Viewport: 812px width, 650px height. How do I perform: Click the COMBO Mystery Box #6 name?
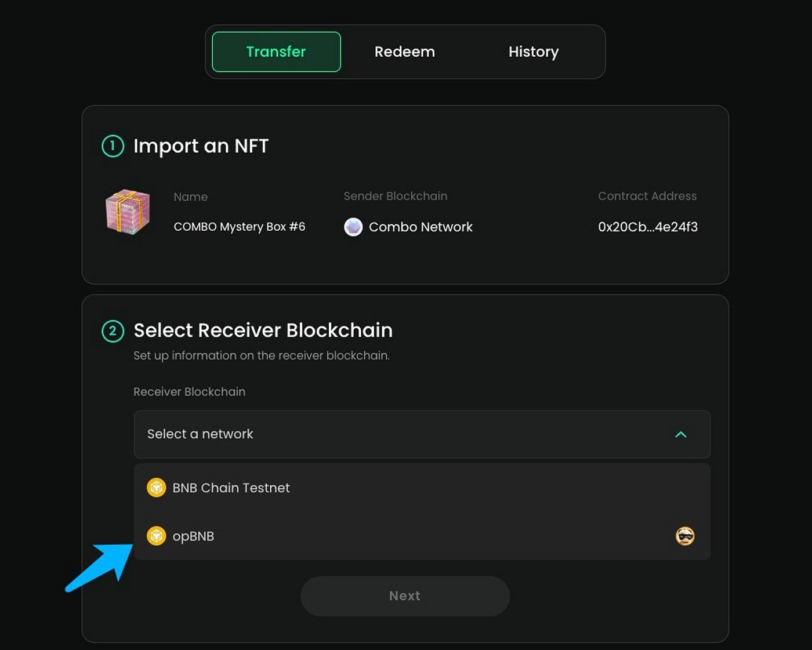240,227
